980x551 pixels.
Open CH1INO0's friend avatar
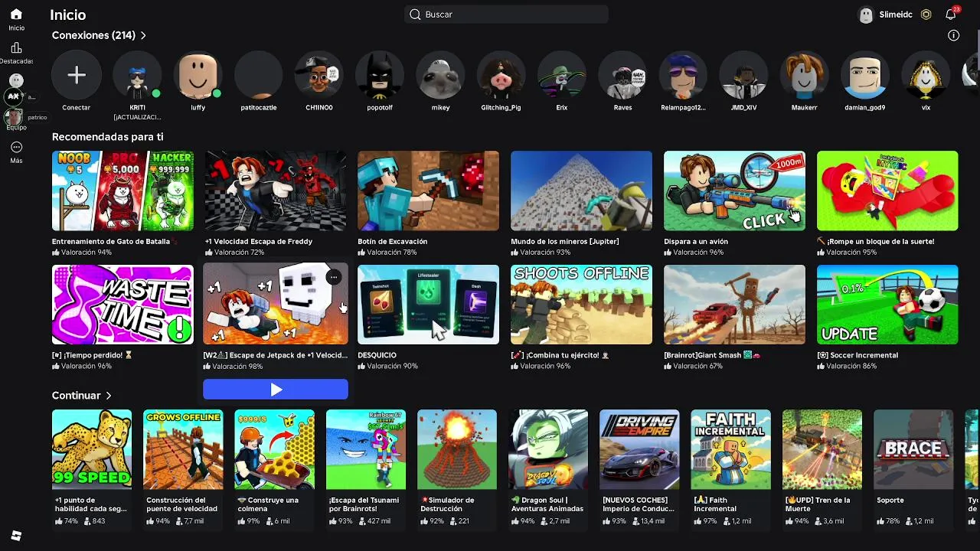[x=319, y=75]
